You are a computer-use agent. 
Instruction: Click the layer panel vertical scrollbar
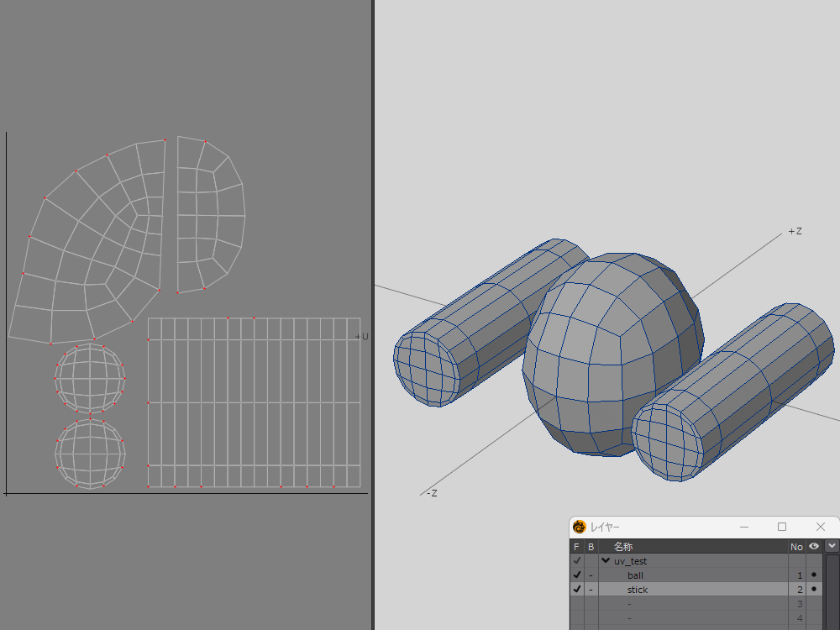click(x=832, y=588)
